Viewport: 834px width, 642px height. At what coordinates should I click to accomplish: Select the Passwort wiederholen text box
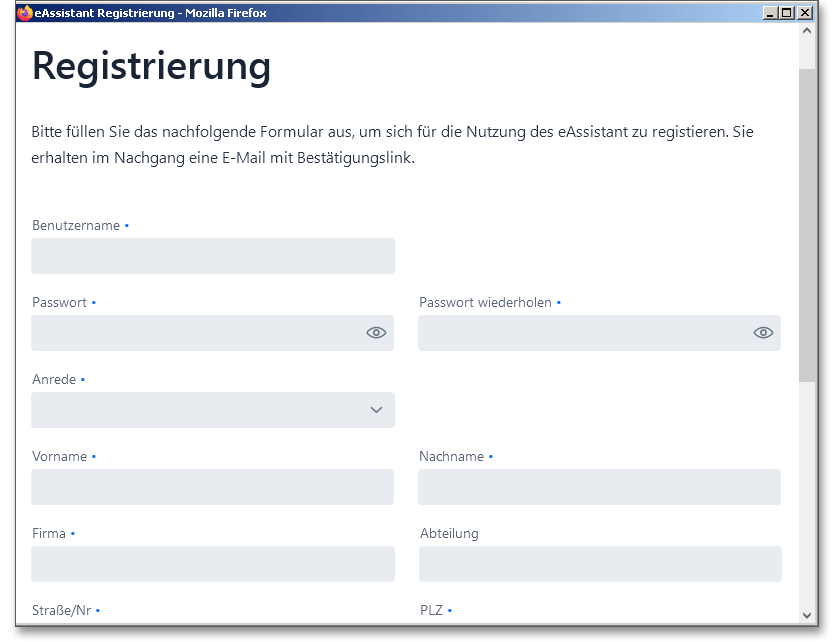pos(582,333)
